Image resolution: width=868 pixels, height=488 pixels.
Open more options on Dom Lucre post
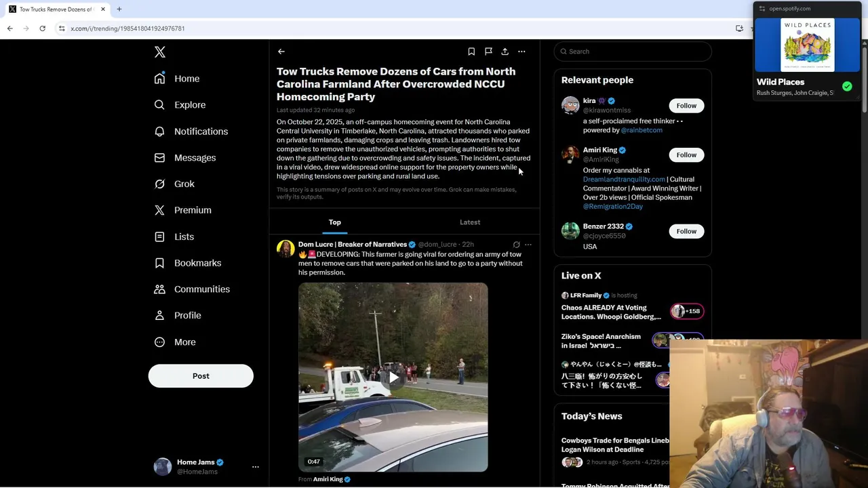pos(528,245)
